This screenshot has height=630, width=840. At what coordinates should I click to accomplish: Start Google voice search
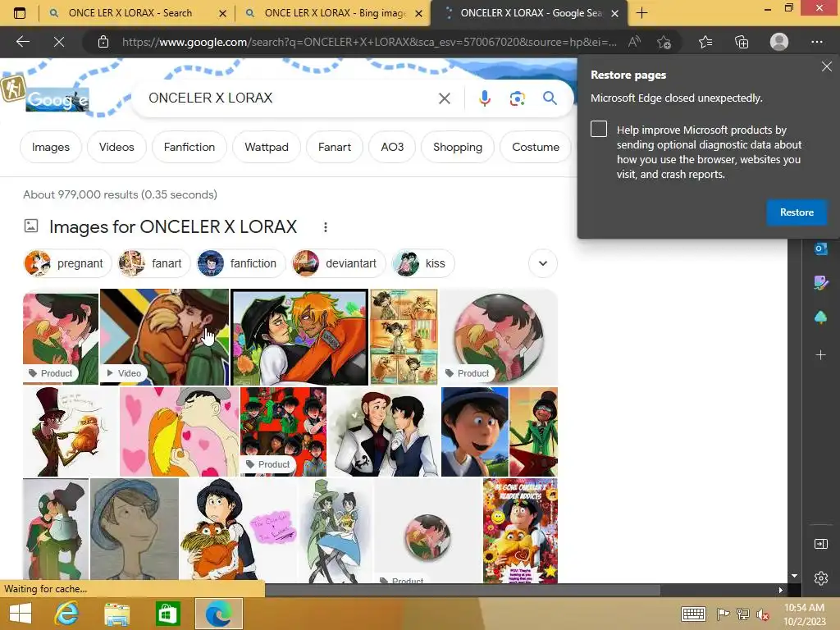(x=484, y=98)
